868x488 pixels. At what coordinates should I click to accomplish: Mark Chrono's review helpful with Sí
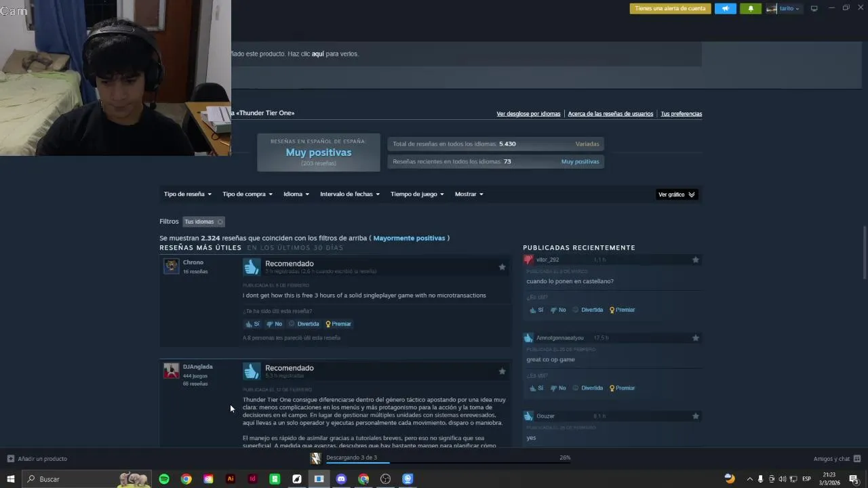[252, 324]
